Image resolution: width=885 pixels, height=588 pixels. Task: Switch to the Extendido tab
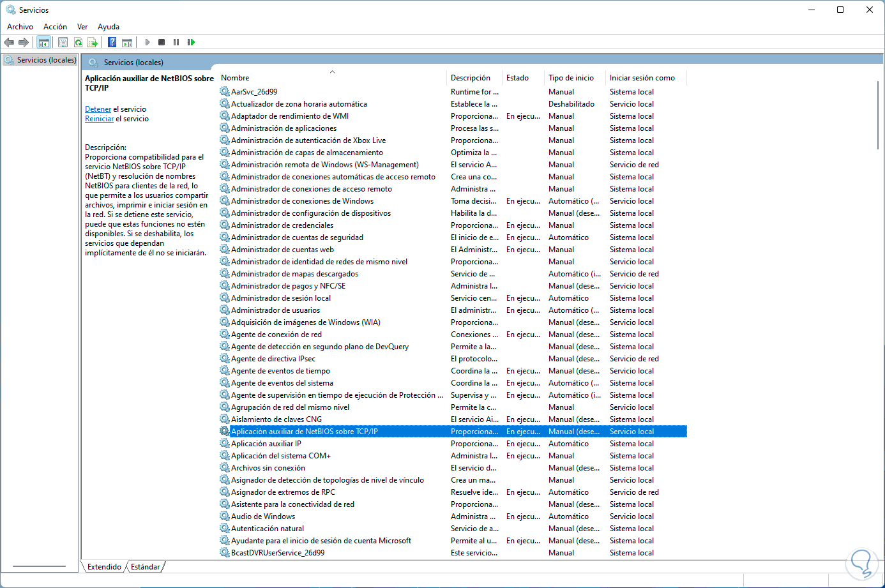click(x=104, y=567)
